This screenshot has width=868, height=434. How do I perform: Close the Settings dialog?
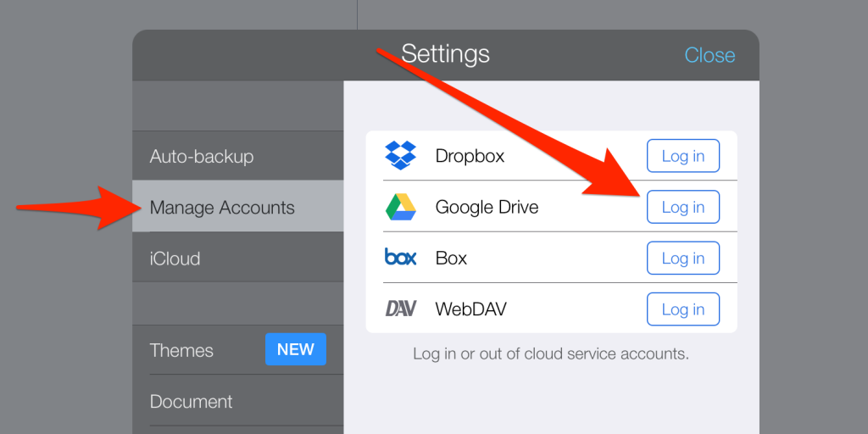(709, 55)
